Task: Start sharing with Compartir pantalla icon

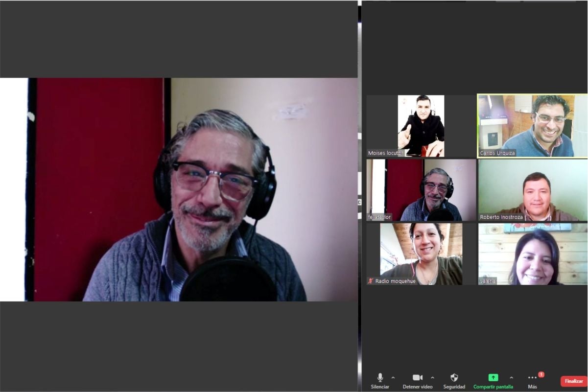Action: coord(493,377)
